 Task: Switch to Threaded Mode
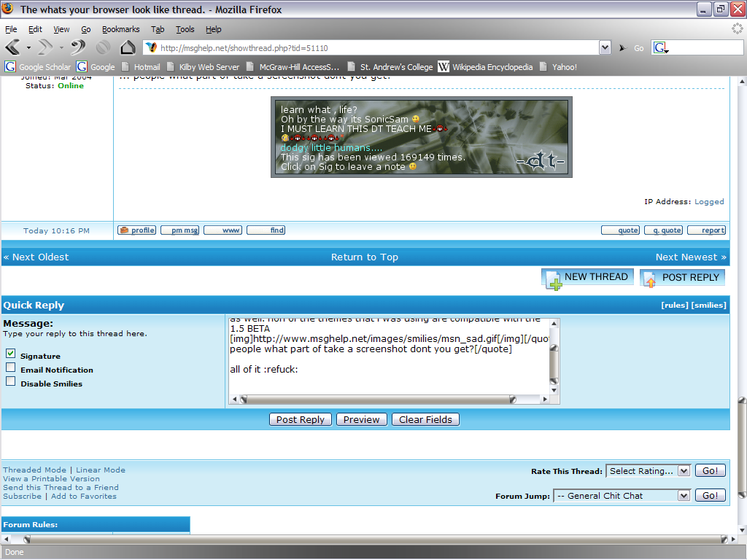34,470
